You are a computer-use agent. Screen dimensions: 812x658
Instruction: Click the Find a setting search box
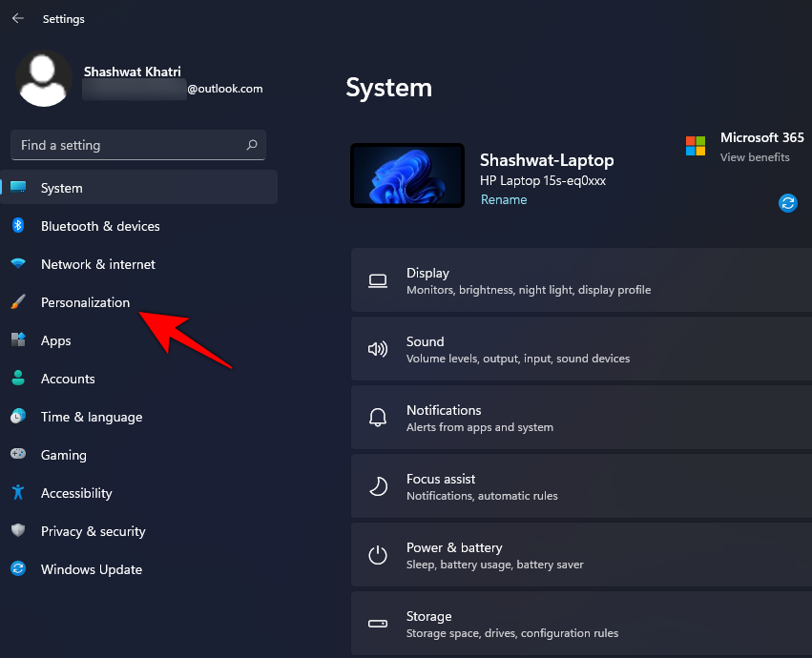[x=129, y=145]
